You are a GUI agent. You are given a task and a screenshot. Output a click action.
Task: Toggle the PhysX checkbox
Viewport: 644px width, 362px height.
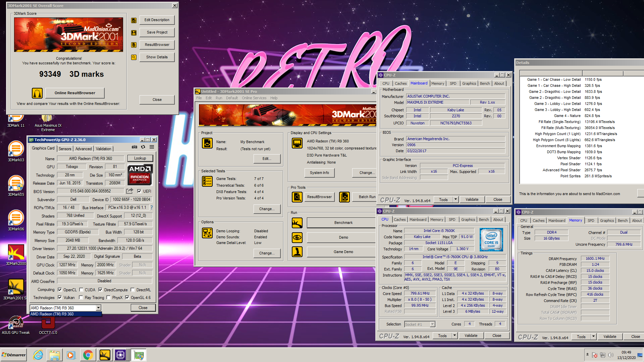[x=108, y=298]
